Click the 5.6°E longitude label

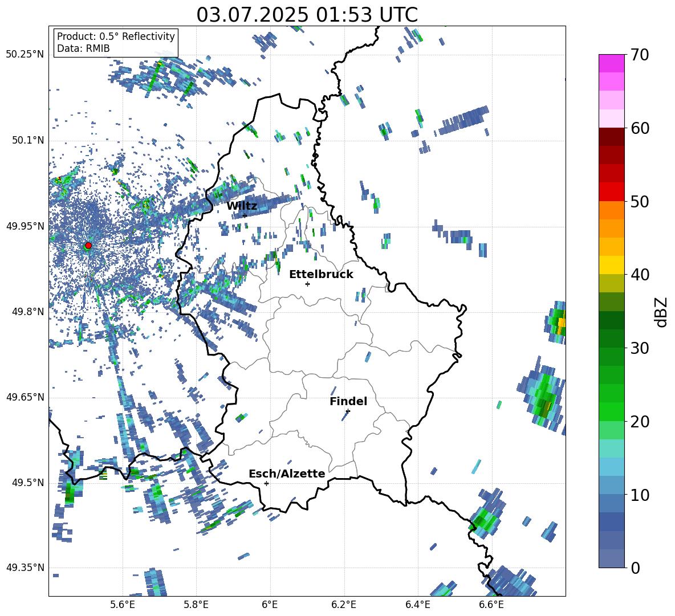[x=123, y=605]
